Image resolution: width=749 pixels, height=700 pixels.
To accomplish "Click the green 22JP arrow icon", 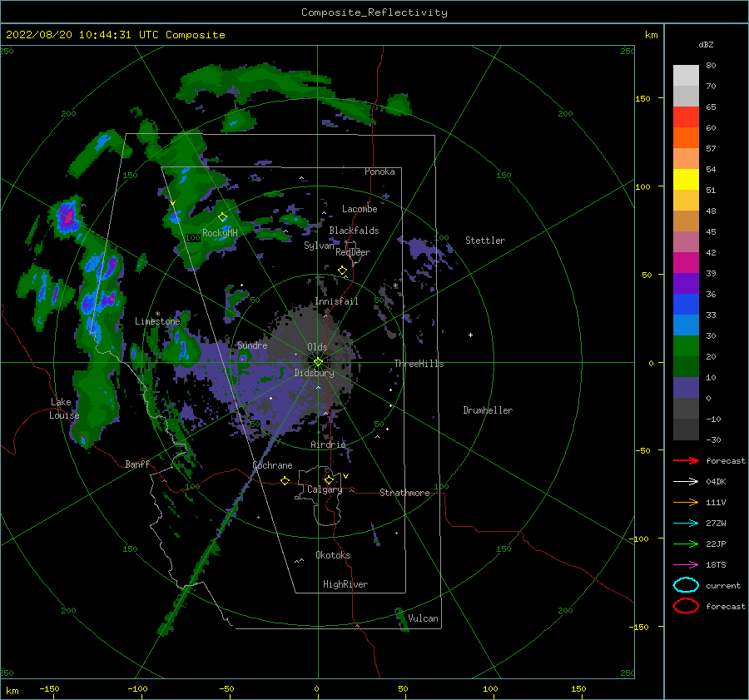I will coord(686,544).
